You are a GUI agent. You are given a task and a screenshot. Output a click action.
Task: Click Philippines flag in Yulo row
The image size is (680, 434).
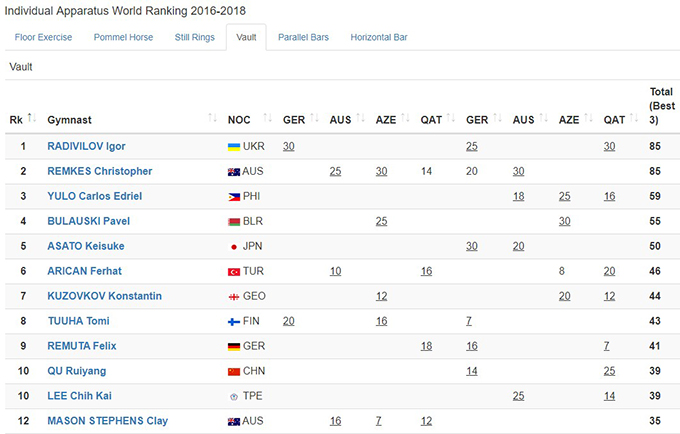[234, 196]
